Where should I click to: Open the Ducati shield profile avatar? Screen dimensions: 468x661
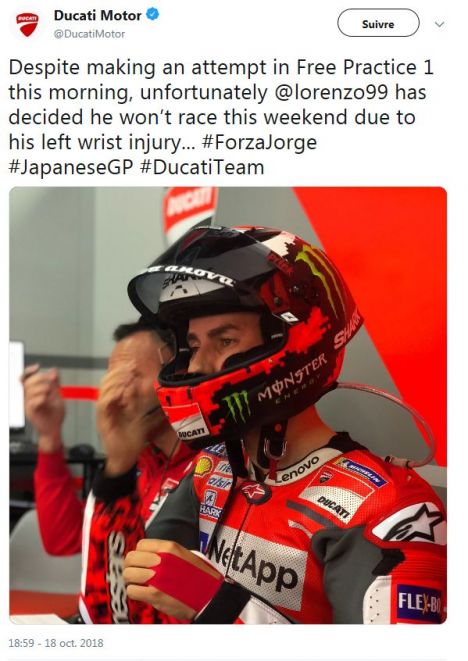click(27, 24)
